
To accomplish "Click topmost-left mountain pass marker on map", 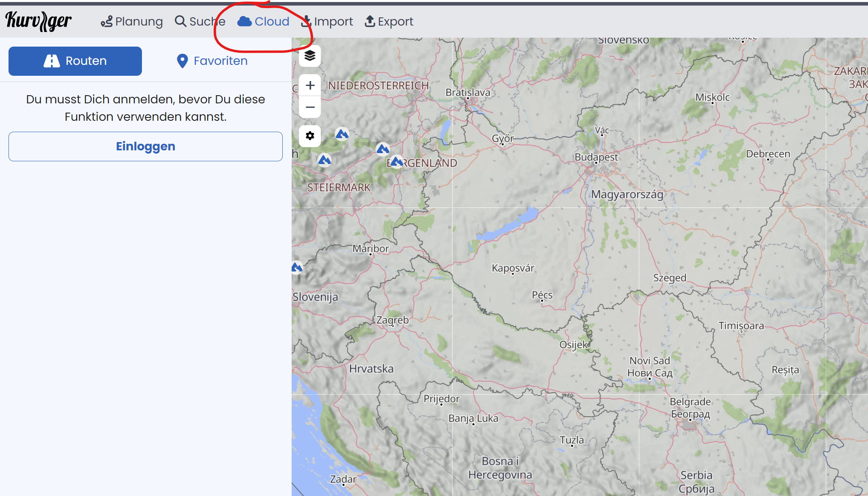I will (342, 134).
